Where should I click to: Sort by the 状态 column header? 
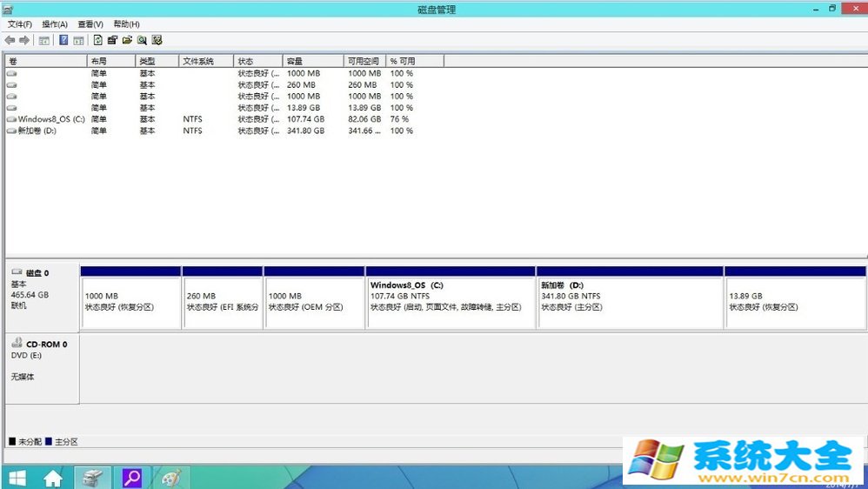[258, 61]
